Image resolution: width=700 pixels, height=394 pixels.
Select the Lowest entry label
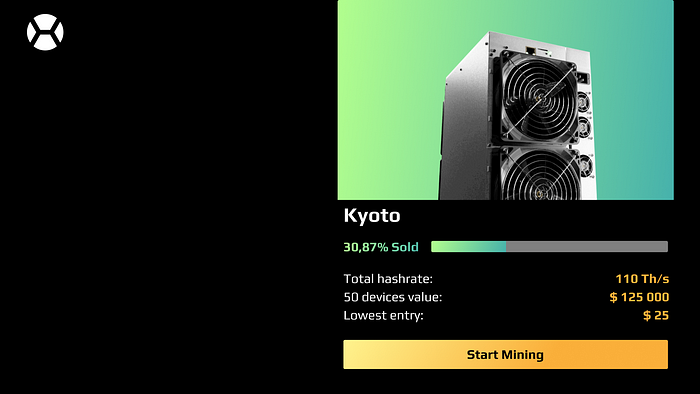383,315
